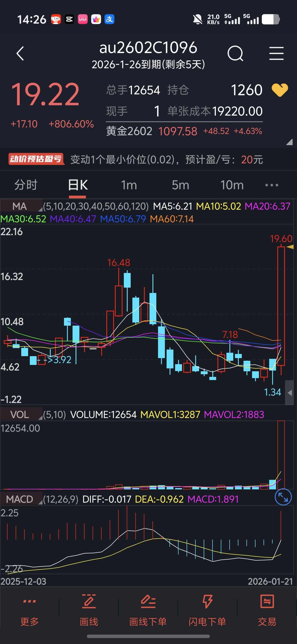The width and height of the screenshot is (297, 644).
Task: Open the search magnifier icon
Action: (x=235, y=53)
